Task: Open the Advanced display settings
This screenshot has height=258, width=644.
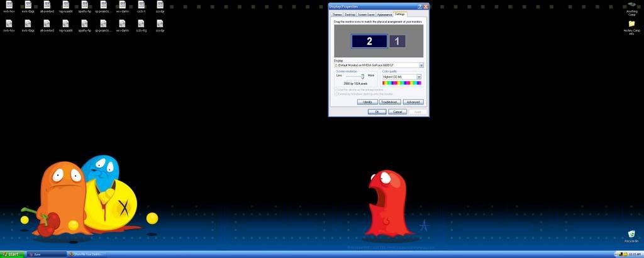Action: [413, 102]
